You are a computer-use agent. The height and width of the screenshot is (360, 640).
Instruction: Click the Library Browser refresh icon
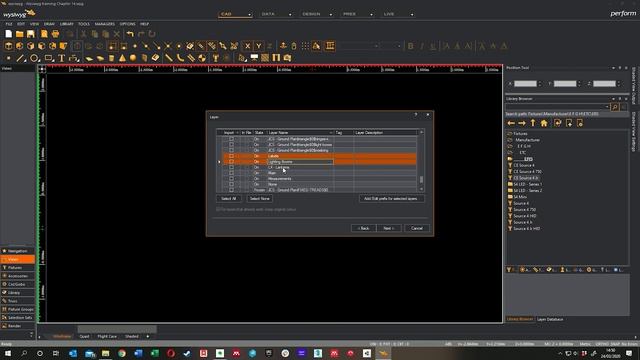[558, 123]
